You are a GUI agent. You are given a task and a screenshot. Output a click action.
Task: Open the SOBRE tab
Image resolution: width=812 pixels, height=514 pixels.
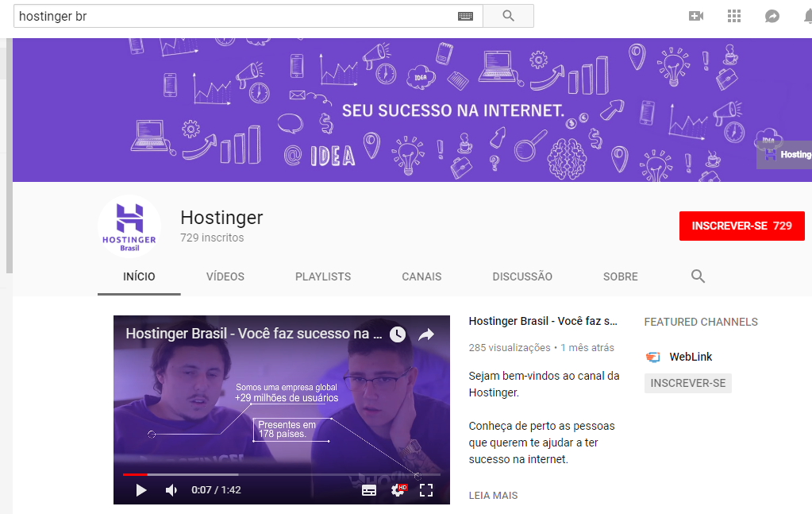pyautogui.click(x=621, y=276)
